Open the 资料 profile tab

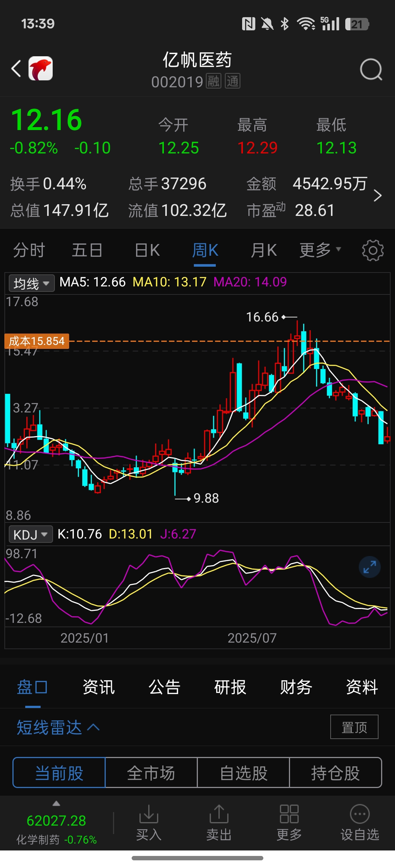point(362,687)
